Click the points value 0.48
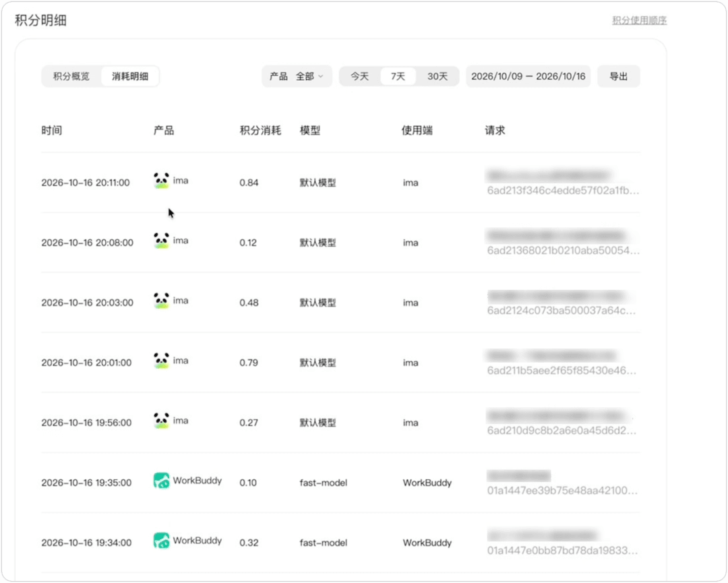The height and width of the screenshot is (583, 728). 249,303
